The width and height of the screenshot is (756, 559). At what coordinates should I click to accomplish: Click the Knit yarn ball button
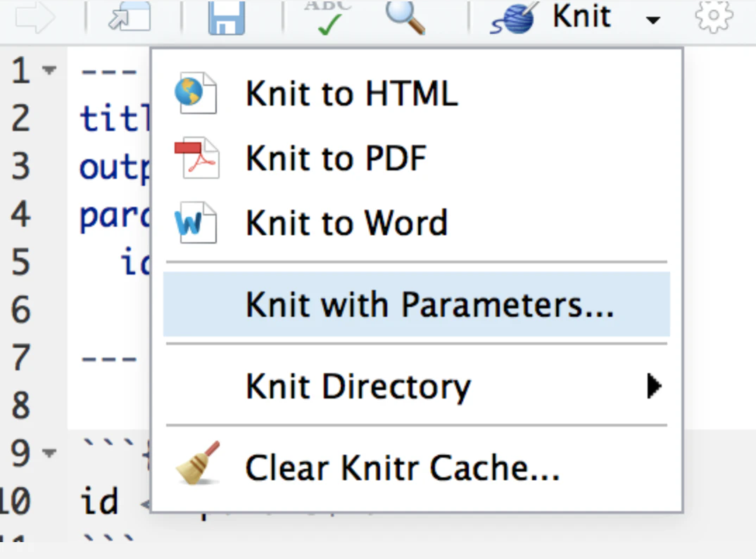[550, 18]
